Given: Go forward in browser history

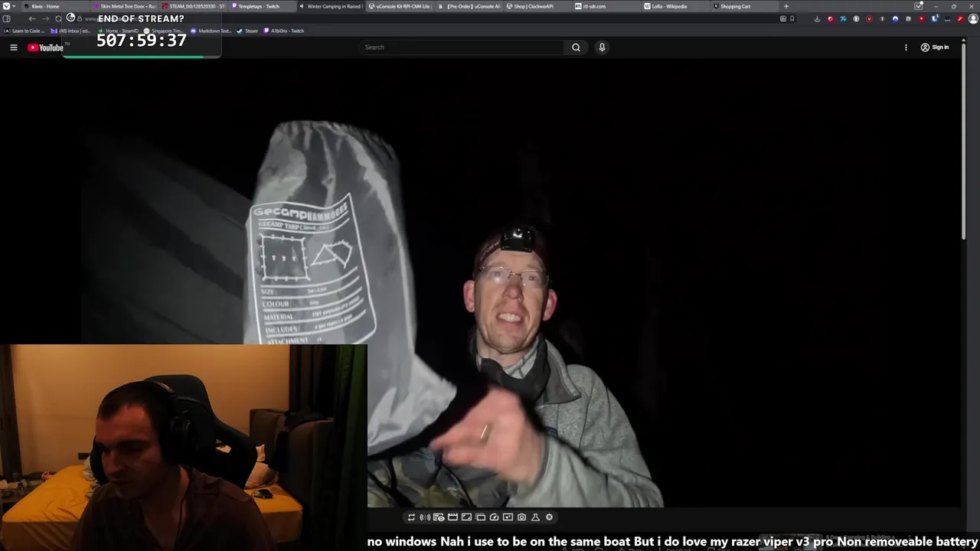Looking at the screenshot, I should click(x=45, y=18).
